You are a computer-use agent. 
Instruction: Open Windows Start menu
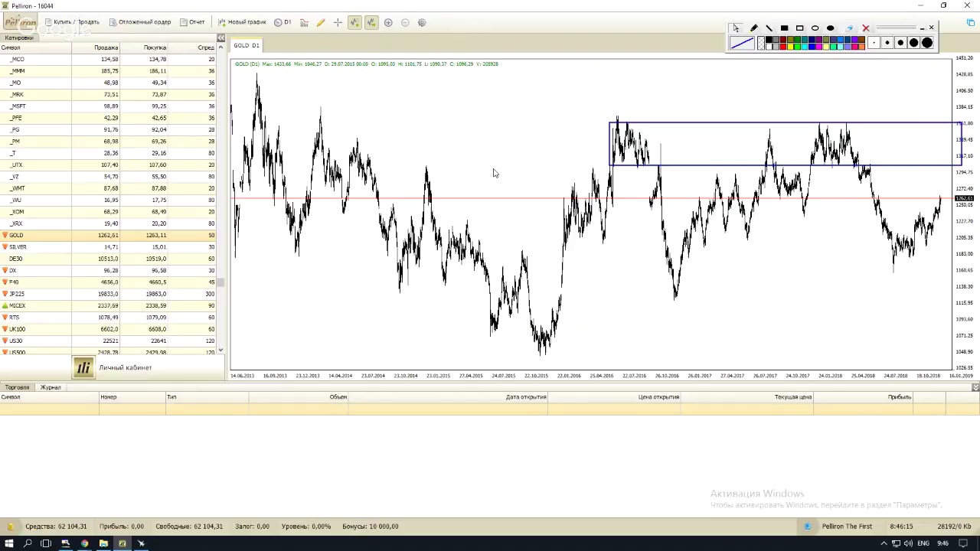[9, 543]
